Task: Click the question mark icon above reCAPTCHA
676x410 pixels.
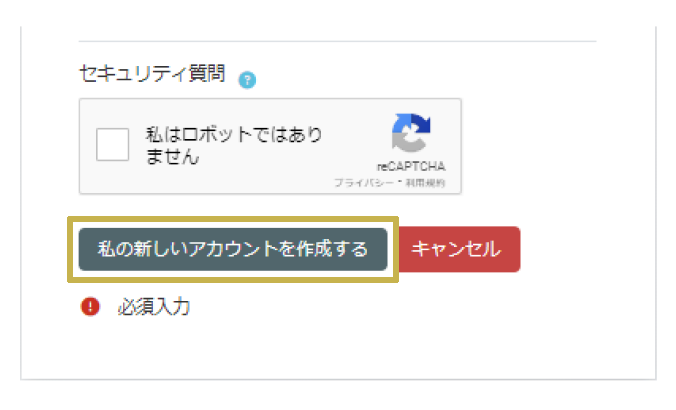Action: (x=247, y=80)
